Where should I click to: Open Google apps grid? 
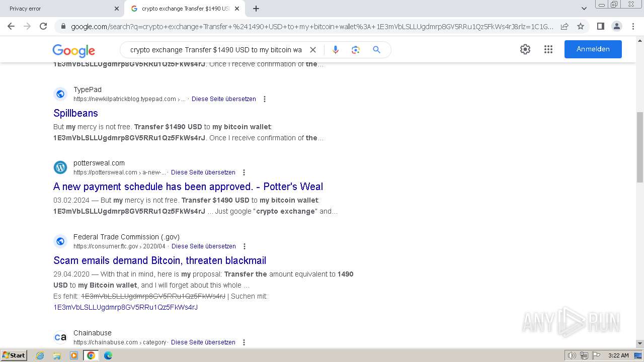click(548, 49)
